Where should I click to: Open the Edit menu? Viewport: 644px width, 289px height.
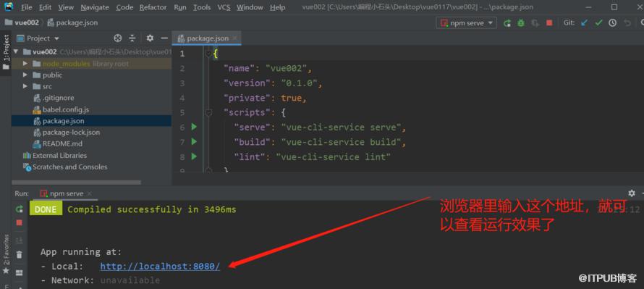(x=45, y=7)
